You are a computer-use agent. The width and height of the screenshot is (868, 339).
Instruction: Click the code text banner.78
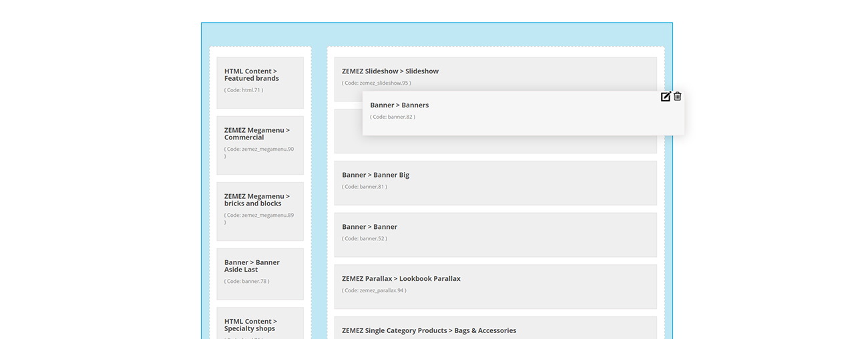[247, 282]
